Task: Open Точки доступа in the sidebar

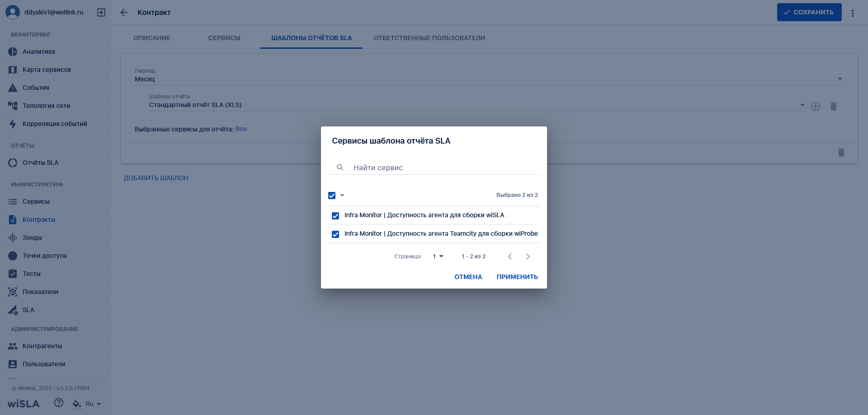Action: (x=55, y=256)
